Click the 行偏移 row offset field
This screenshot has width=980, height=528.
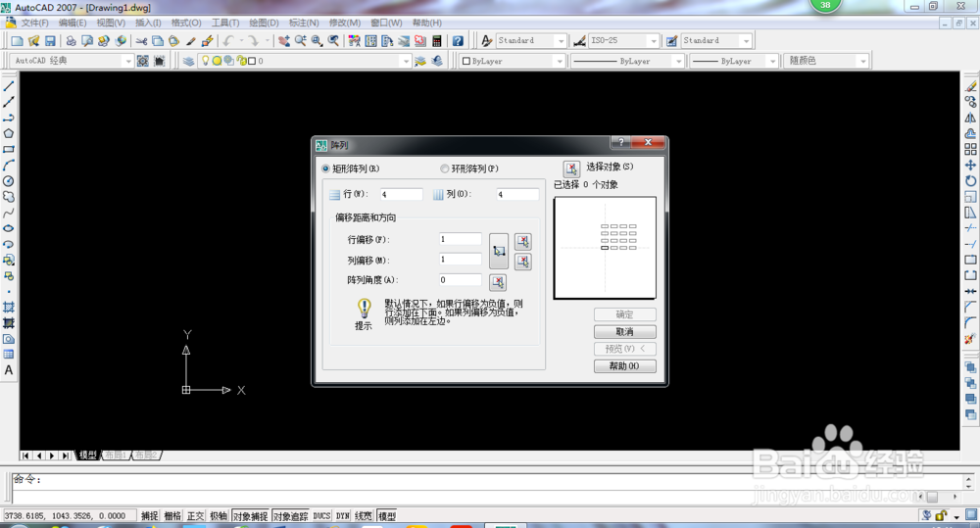461,239
